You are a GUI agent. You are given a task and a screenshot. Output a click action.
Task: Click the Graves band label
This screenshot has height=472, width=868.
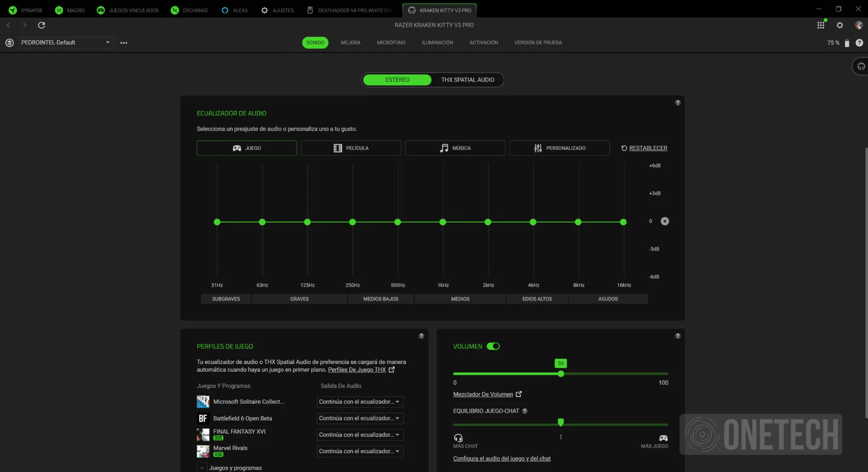pos(299,299)
